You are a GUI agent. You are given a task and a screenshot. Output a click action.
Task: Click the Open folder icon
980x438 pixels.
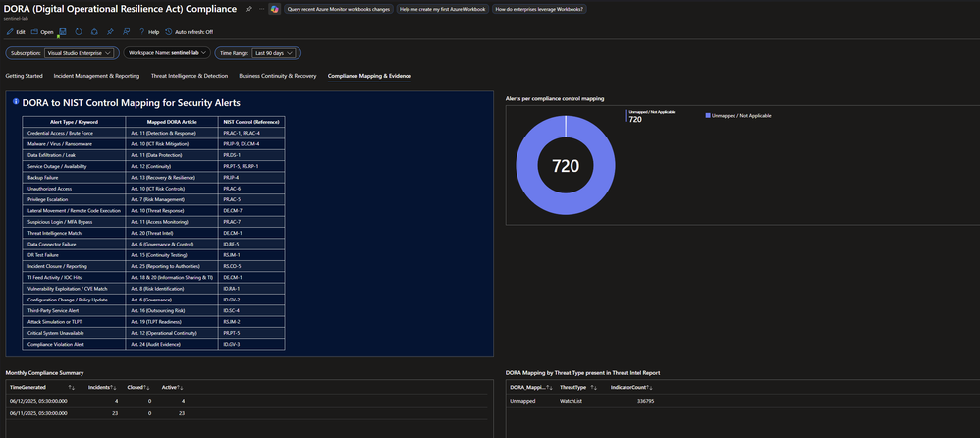point(34,32)
